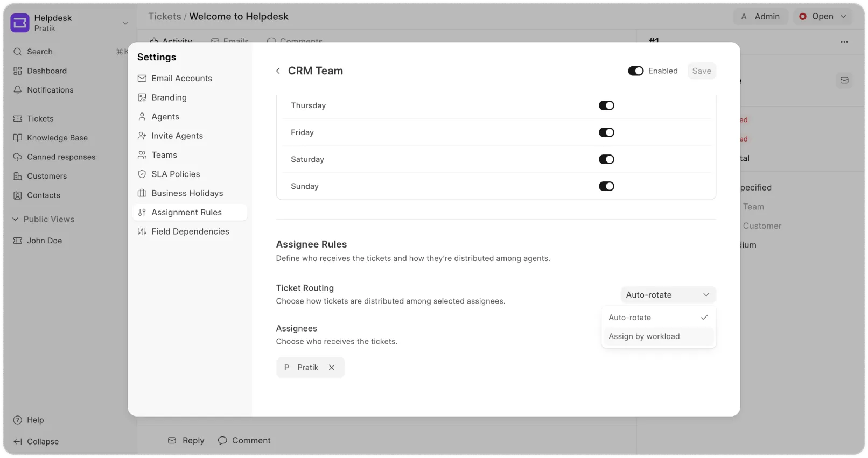
Task: Open the three-dots ticket options menu
Action: (x=844, y=42)
